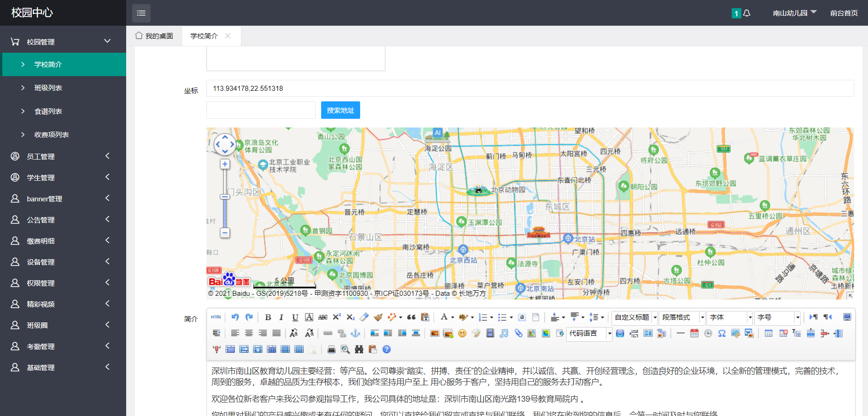Toggle HTML source mode in the editor

pyautogui.click(x=216, y=317)
